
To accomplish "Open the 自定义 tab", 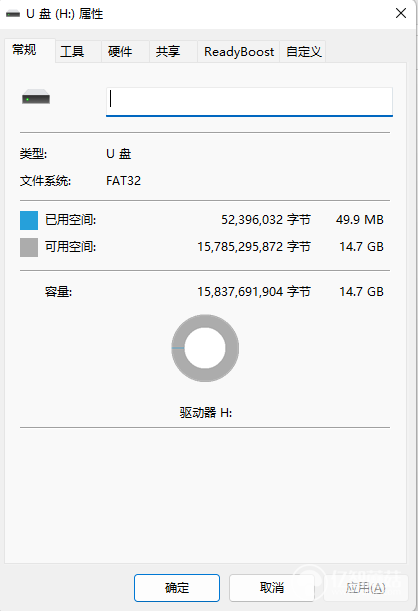I will point(303,51).
